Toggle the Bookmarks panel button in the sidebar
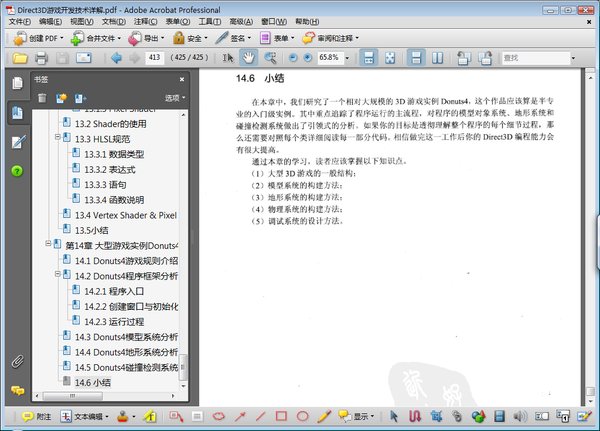Image resolution: width=600 pixels, height=431 pixels. (x=17, y=112)
